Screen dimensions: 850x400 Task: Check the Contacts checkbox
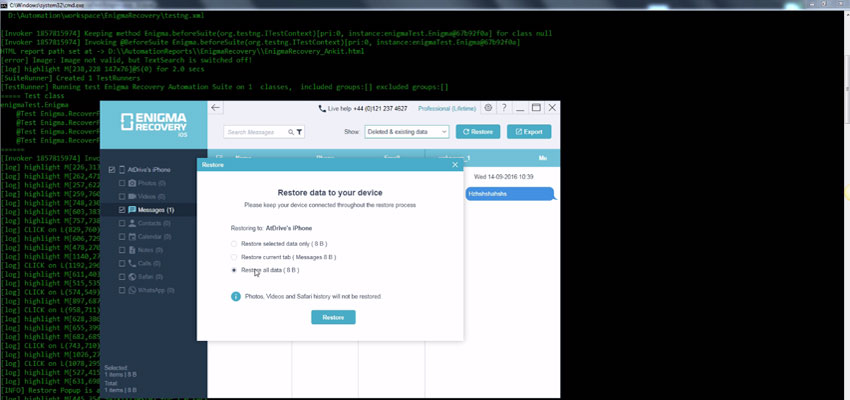tap(122, 223)
